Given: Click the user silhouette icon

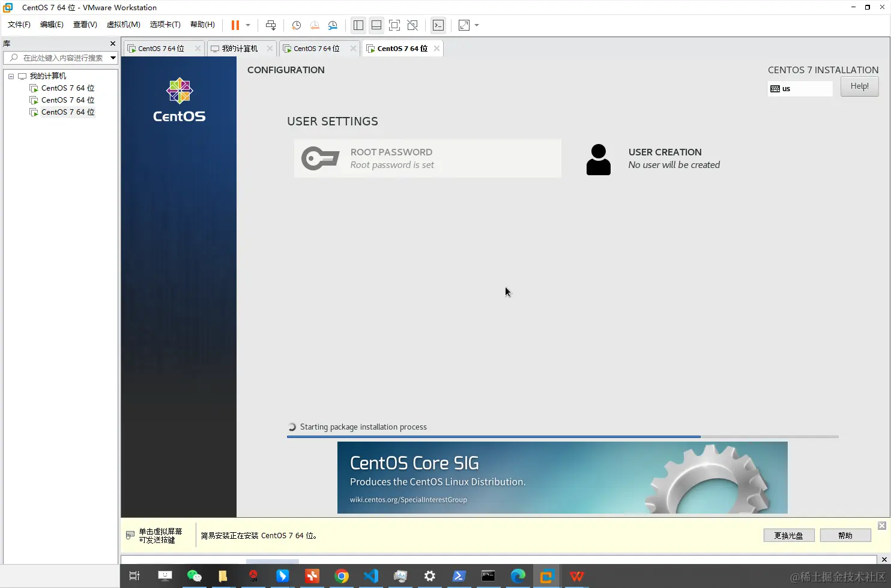Looking at the screenshot, I should point(598,159).
